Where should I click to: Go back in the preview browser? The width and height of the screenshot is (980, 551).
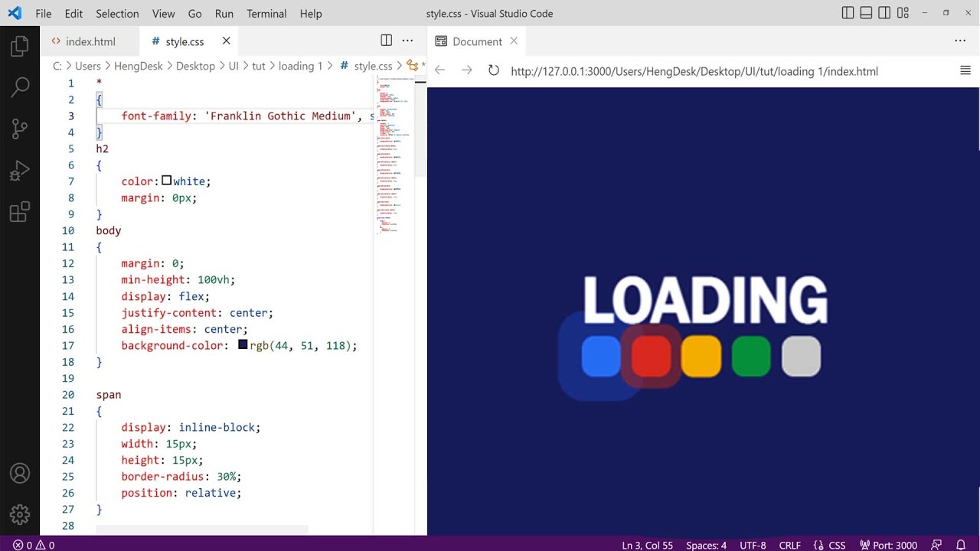pyautogui.click(x=439, y=70)
